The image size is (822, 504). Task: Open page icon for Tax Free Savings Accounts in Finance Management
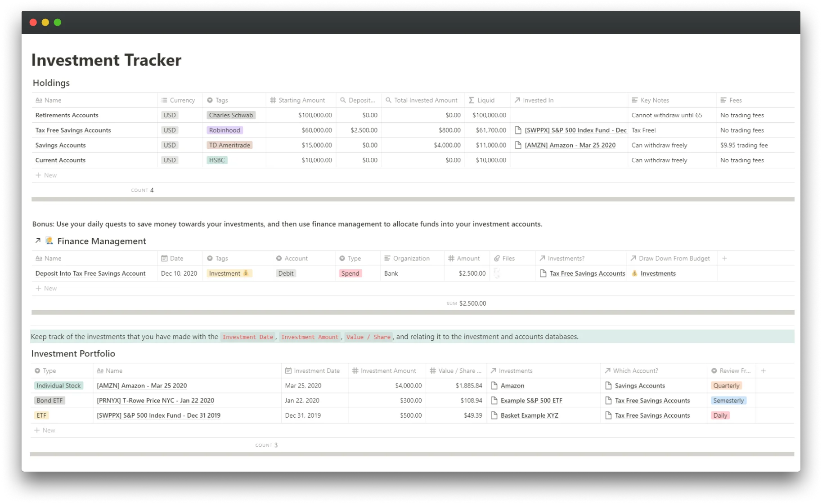[543, 273]
